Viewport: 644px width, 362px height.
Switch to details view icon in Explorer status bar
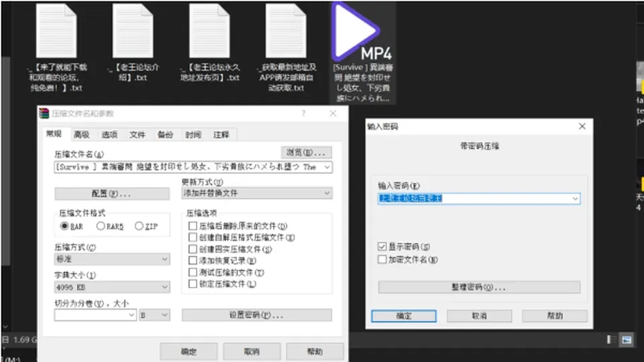click(611, 339)
